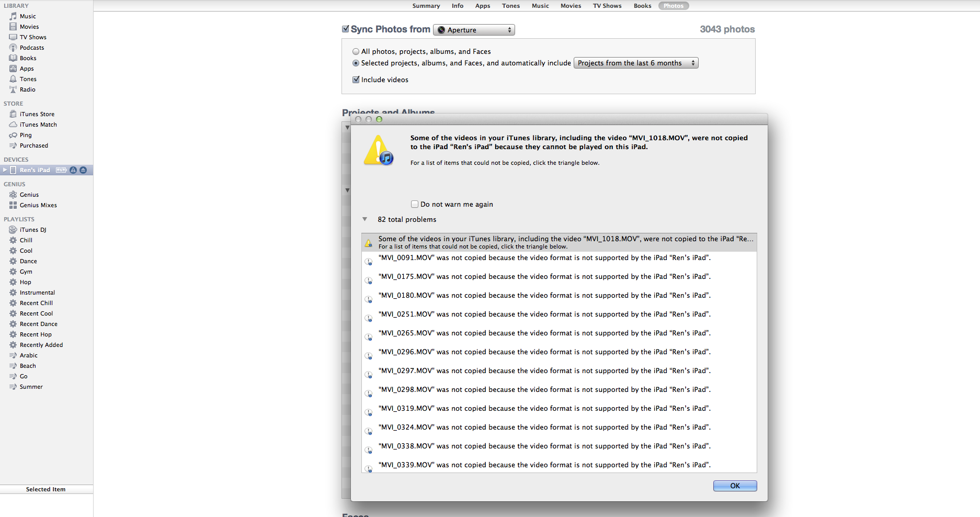The width and height of the screenshot is (980, 517).
Task: Switch to the Tones tab at the top
Action: (511, 6)
